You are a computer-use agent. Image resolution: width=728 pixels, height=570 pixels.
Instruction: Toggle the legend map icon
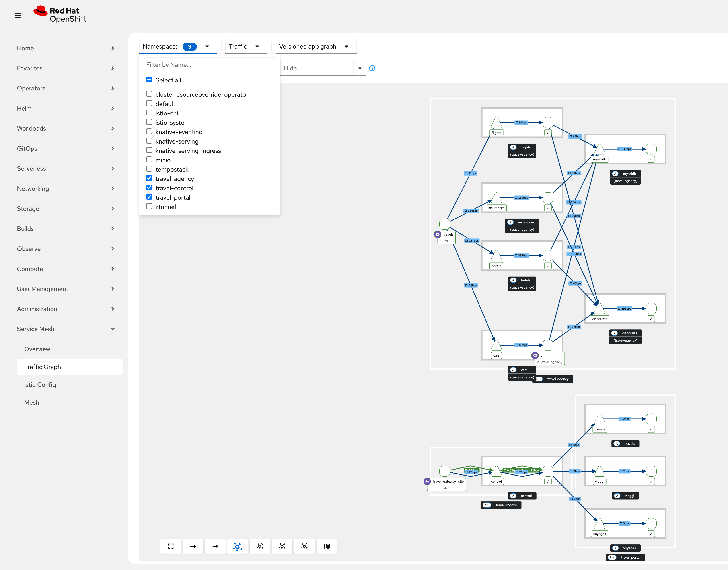click(x=327, y=546)
